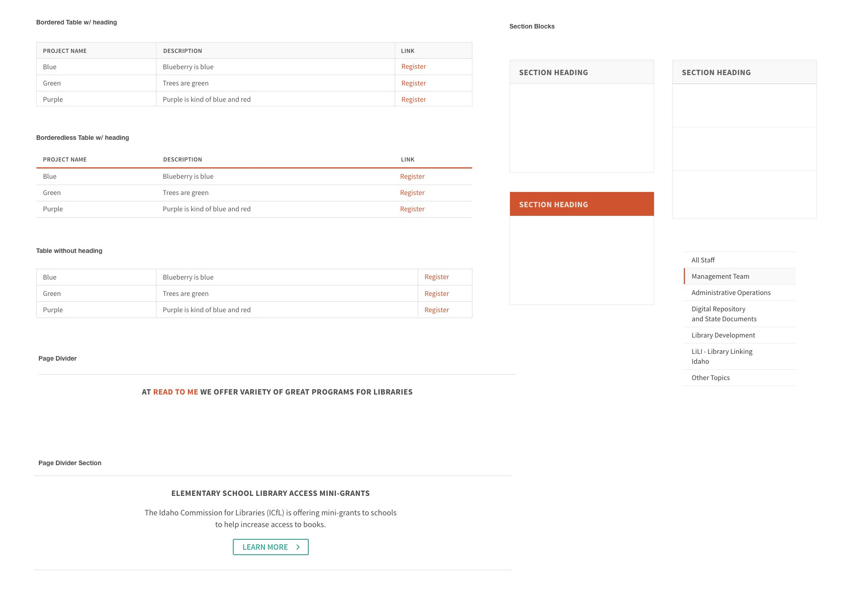Open Register link in borderless table Green row
This screenshot has width=868, height=609.
click(x=412, y=193)
